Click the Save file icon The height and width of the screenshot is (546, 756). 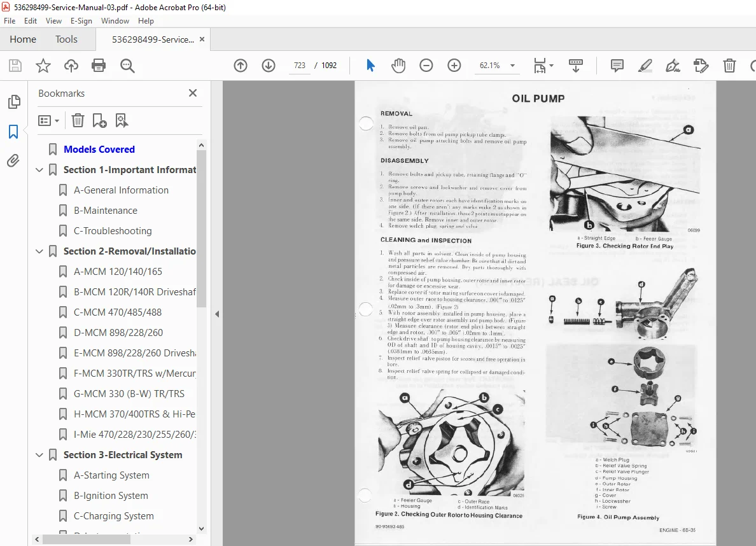click(15, 66)
